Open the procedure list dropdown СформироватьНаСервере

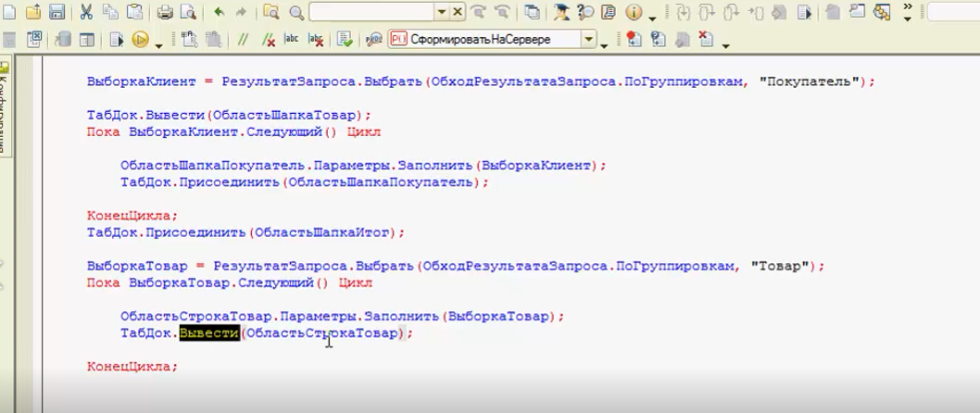click(589, 40)
